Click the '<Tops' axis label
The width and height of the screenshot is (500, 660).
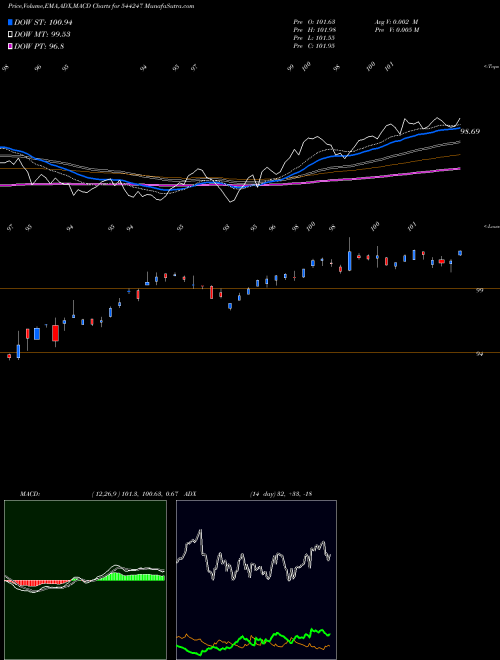pyautogui.click(x=491, y=67)
